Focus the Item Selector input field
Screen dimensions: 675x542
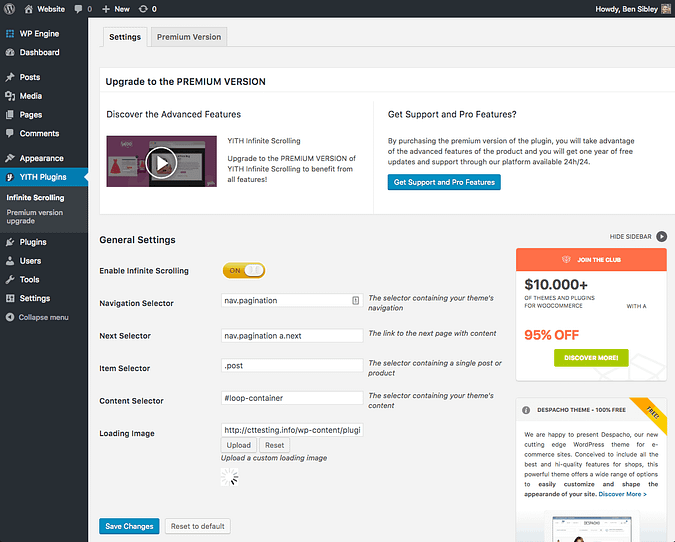[292, 365]
